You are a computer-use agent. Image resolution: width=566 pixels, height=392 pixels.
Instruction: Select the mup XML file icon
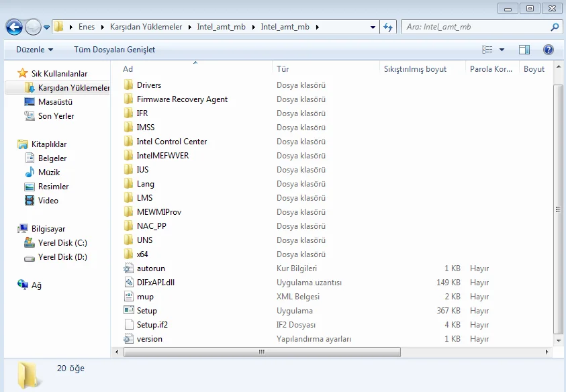click(128, 296)
